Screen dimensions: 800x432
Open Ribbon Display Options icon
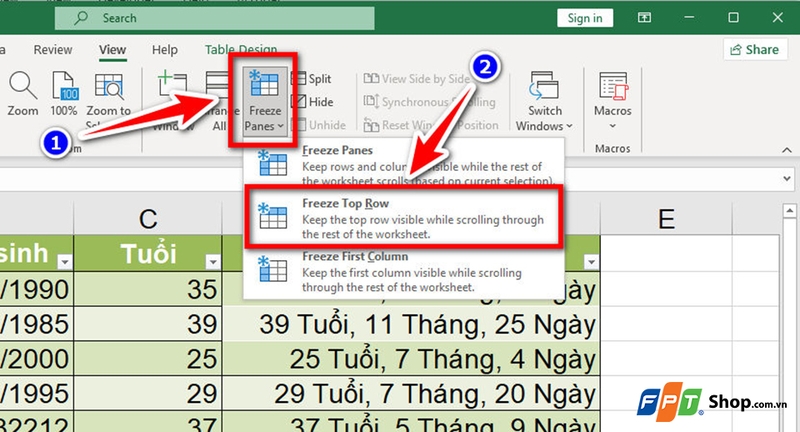point(644,18)
